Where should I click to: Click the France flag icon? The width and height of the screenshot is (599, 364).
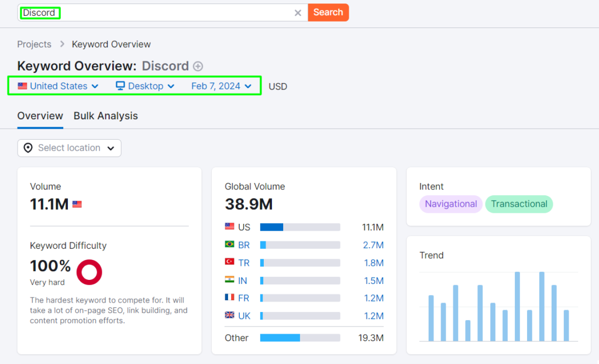click(229, 297)
